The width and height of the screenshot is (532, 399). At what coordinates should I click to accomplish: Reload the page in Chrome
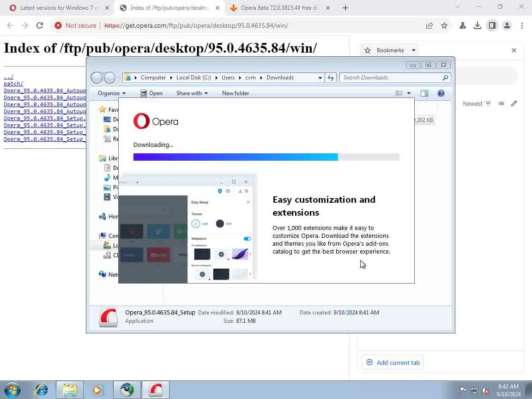tap(40, 25)
